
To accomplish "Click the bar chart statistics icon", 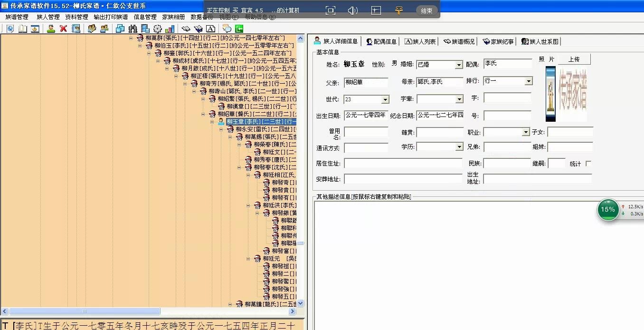I will click(170, 29).
